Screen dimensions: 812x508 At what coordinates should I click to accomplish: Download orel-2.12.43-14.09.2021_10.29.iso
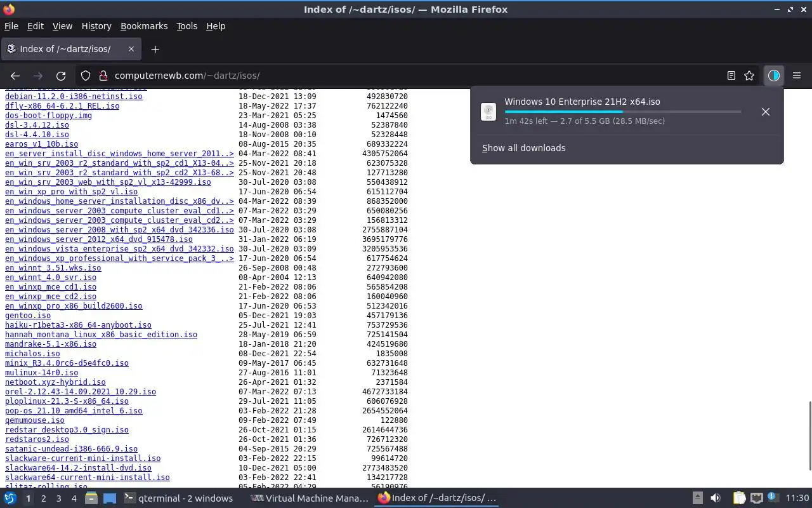81,392
